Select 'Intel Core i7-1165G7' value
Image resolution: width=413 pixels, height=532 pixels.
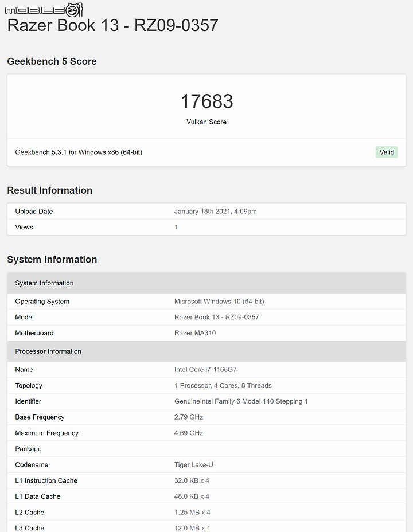[205, 370]
